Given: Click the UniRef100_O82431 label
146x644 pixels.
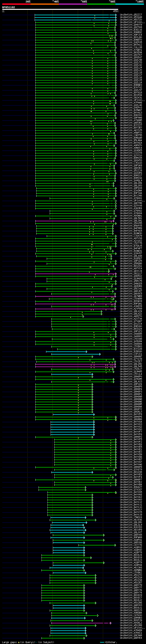Looking at the screenshot, I should coord(131,98).
